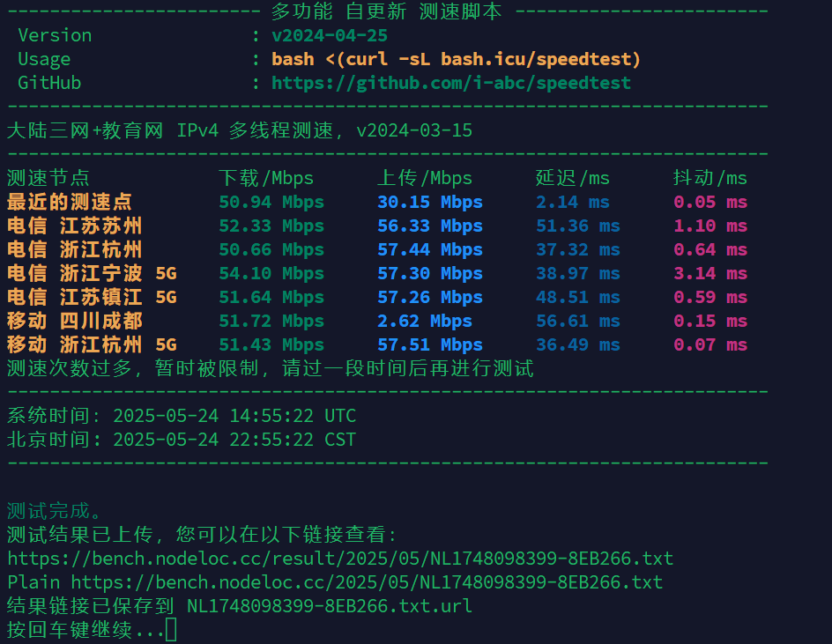
Task: Click the 延迟/ms column header
Action: tap(573, 178)
